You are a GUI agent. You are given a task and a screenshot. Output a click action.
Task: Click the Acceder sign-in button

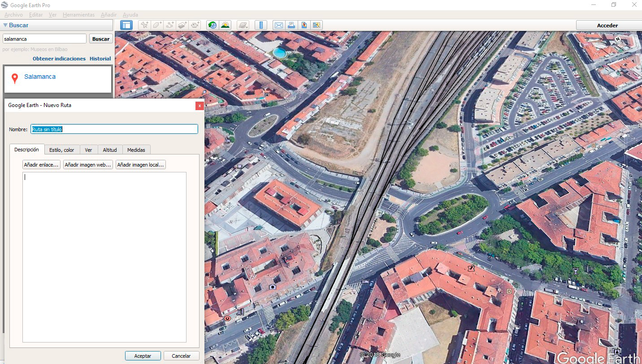(609, 26)
